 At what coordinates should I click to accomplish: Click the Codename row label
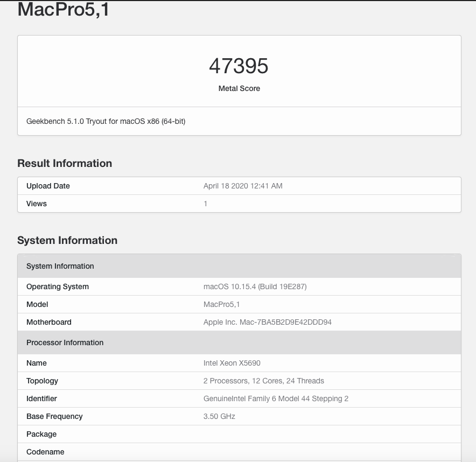tap(45, 452)
